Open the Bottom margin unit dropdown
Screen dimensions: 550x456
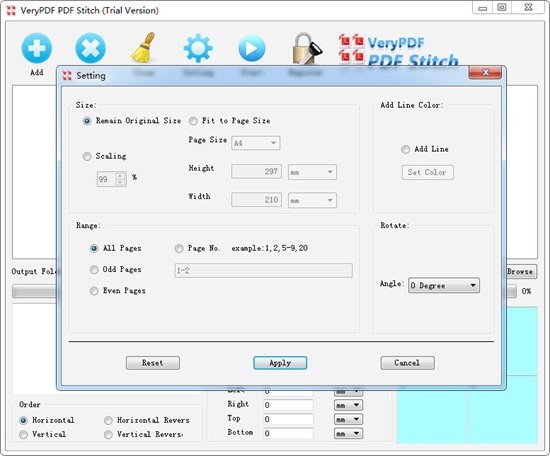click(348, 434)
